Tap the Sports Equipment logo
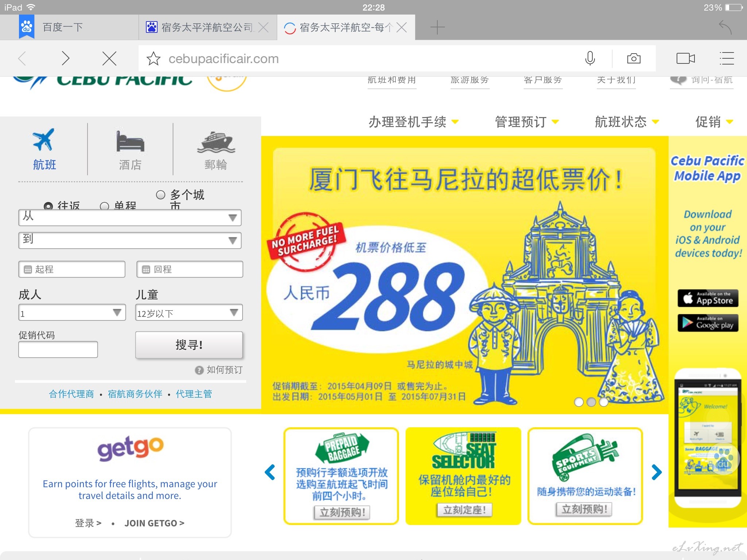 (585, 457)
